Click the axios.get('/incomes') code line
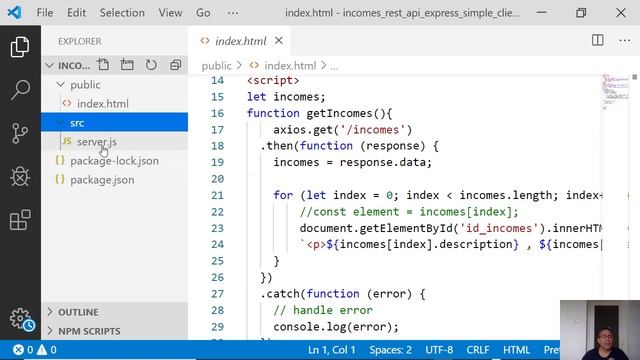 (342, 129)
